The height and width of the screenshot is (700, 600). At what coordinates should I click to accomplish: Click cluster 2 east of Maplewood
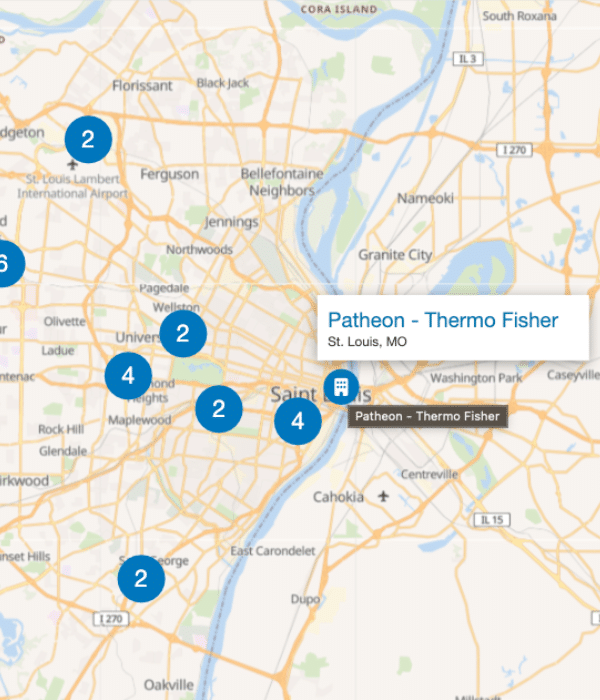pos(219,408)
